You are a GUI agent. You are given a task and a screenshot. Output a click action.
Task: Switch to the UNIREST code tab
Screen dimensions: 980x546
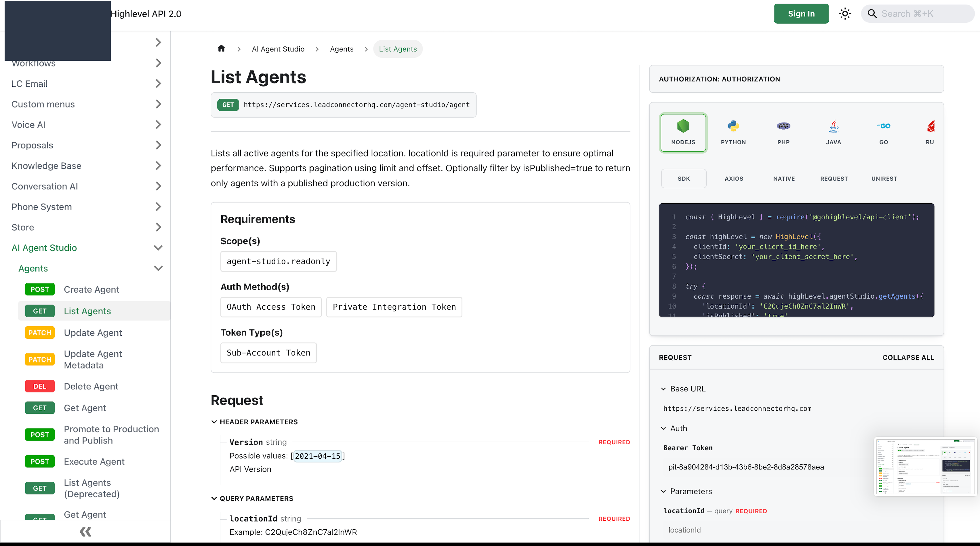884,179
